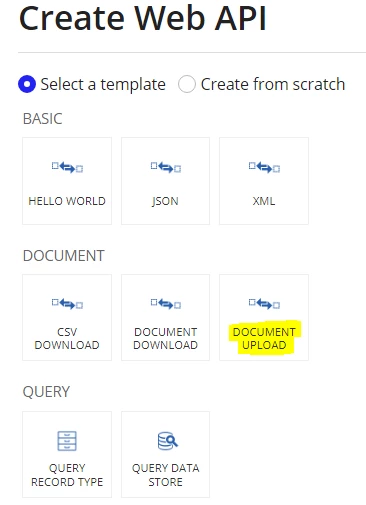Click the DOCUMENT section heading

coord(64,256)
